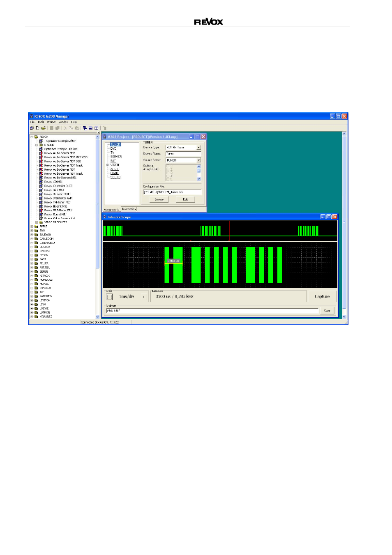Click the Configuration File path field
Screen dimensions: 392x555
click(x=172, y=192)
